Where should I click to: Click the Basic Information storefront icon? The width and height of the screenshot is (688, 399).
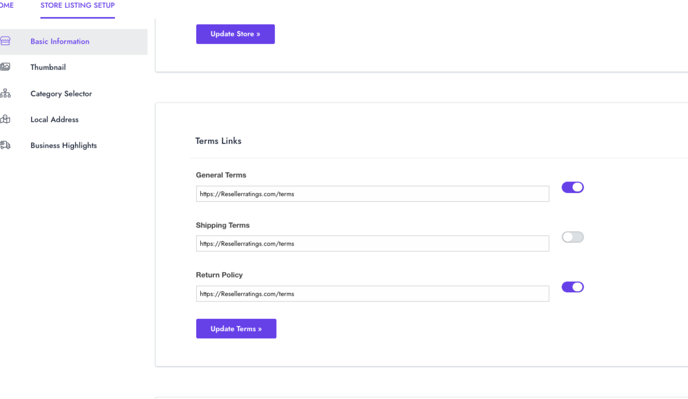[x=5, y=41]
